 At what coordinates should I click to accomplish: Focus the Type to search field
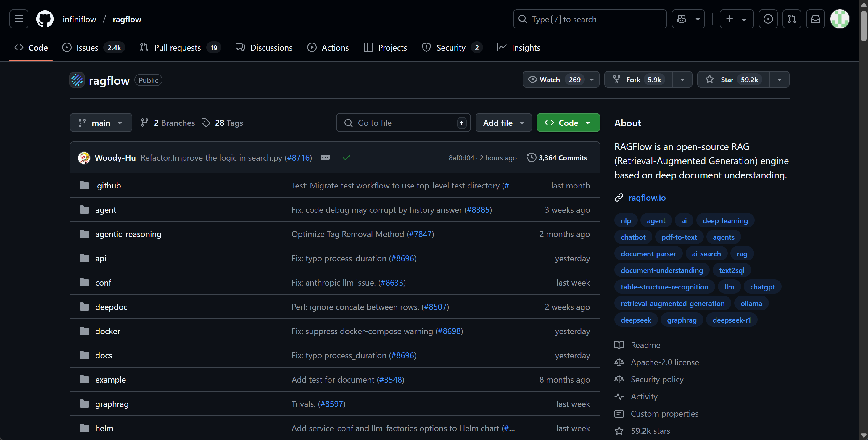click(x=590, y=19)
